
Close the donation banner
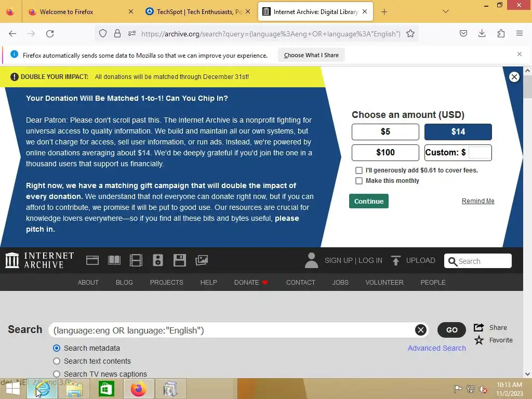(514, 77)
